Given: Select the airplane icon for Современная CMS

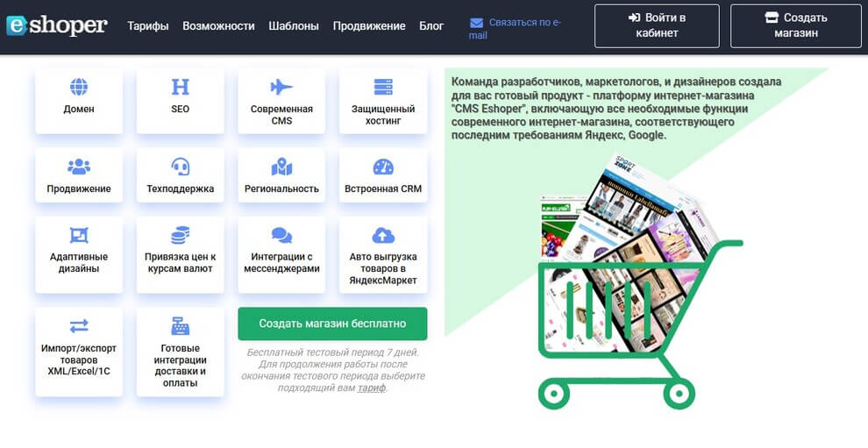Looking at the screenshot, I should coord(281,87).
